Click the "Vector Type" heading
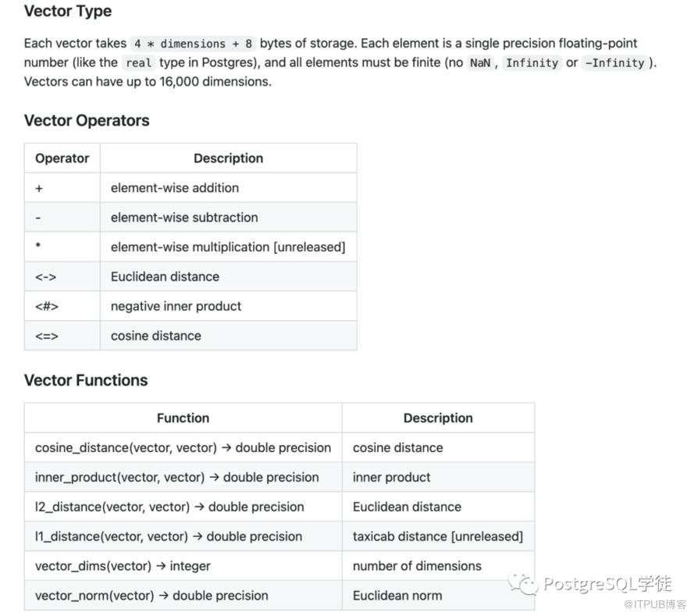694x616 pixels. point(68,12)
